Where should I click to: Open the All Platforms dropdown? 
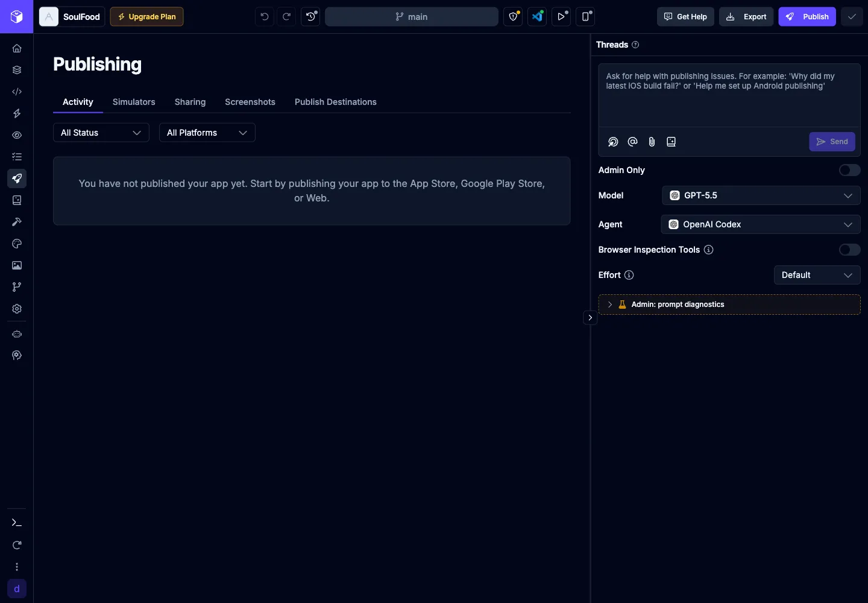click(x=207, y=133)
